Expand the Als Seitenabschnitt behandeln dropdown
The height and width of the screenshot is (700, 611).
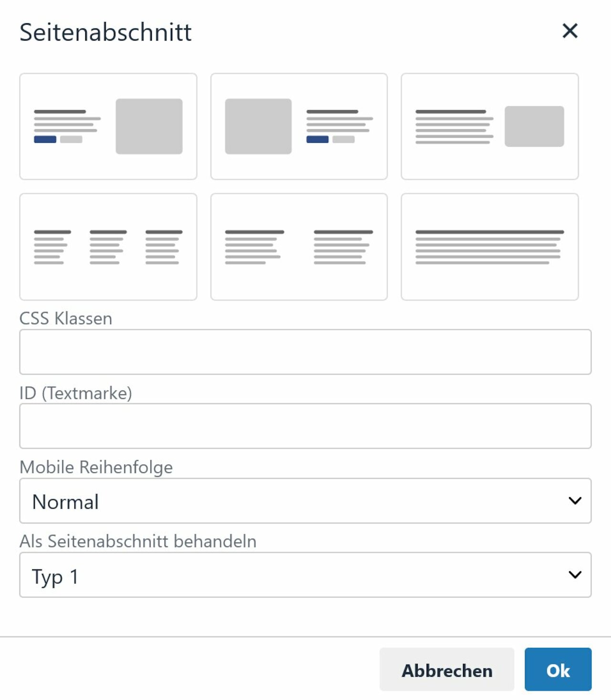[x=305, y=575]
